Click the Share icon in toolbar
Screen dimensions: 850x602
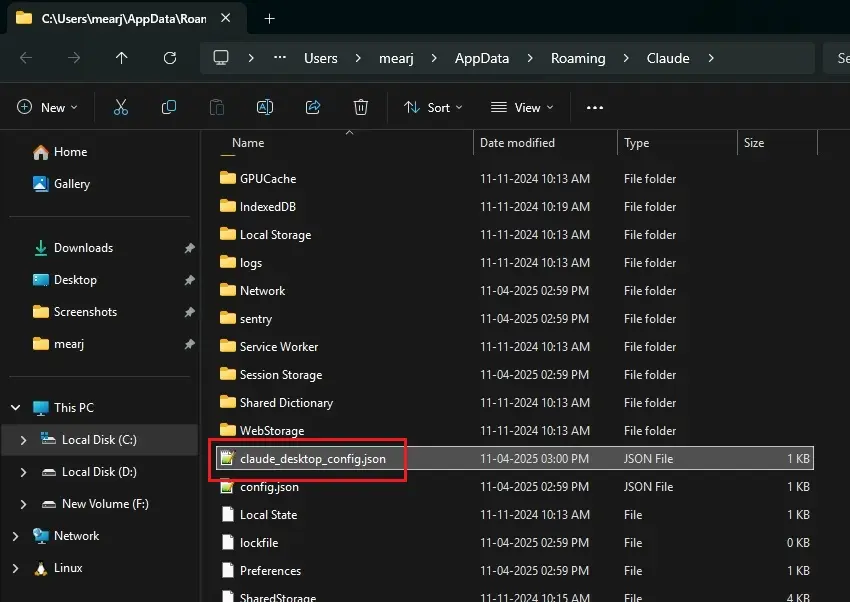(313, 107)
